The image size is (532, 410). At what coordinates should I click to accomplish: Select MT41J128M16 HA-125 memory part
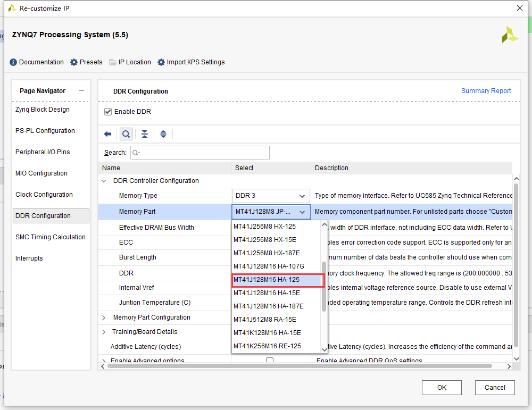coord(277,280)
